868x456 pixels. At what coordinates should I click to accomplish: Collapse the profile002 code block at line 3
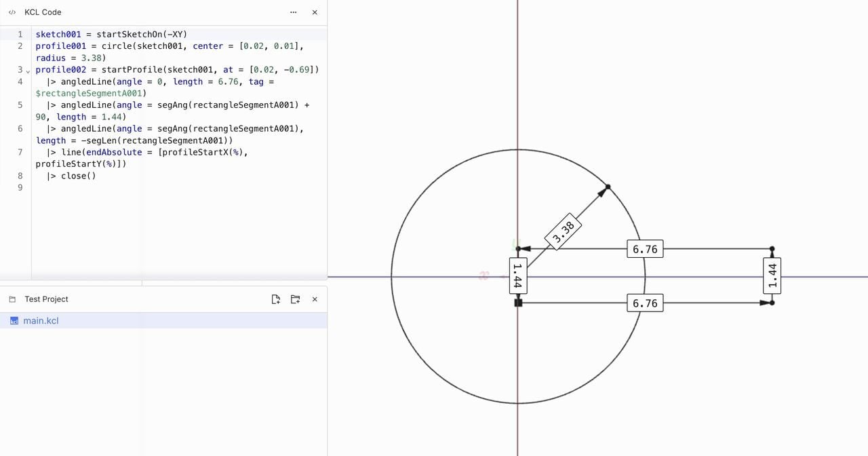point(28,71)
